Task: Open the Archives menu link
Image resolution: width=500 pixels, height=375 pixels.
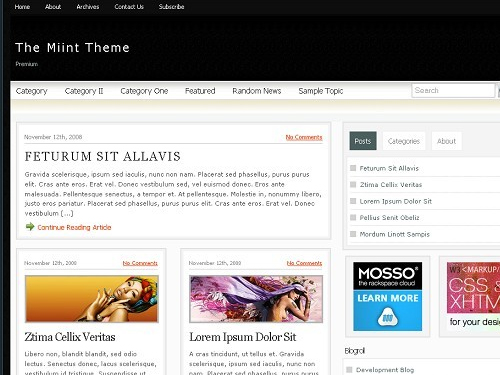Action: tap(88, 7)
